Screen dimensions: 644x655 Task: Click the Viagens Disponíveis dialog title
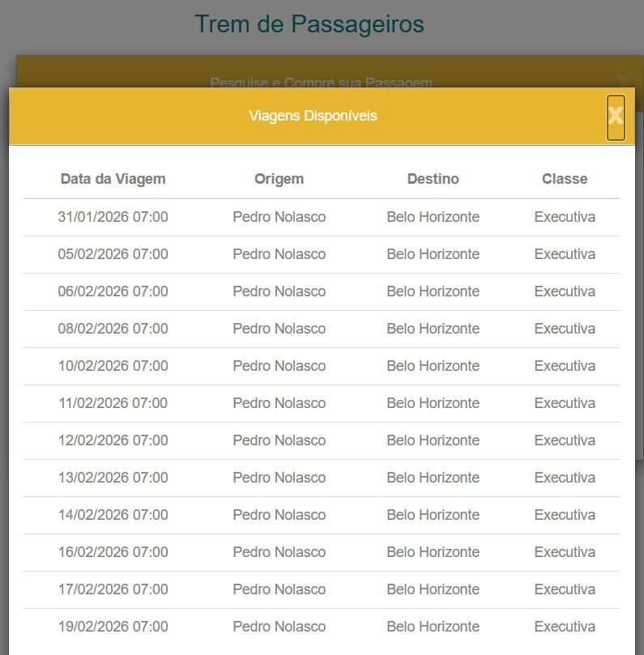click(313, 116)
